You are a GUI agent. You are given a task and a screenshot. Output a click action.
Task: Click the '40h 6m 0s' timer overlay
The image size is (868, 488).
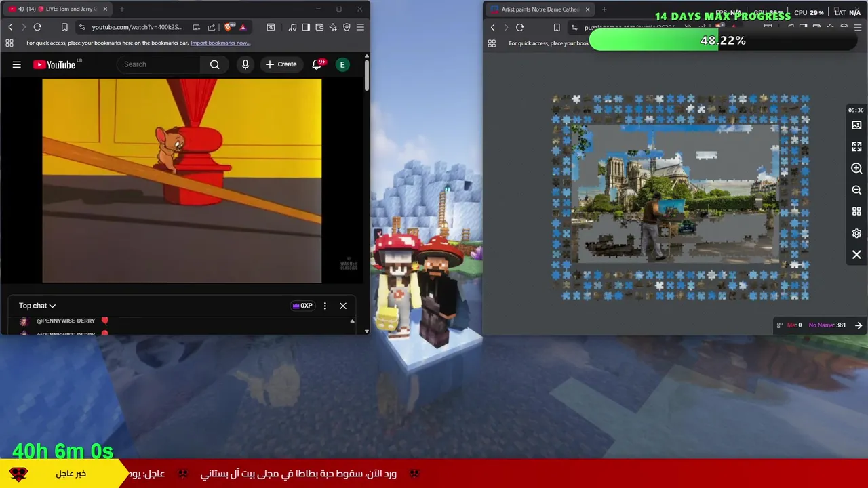point(62,451)
